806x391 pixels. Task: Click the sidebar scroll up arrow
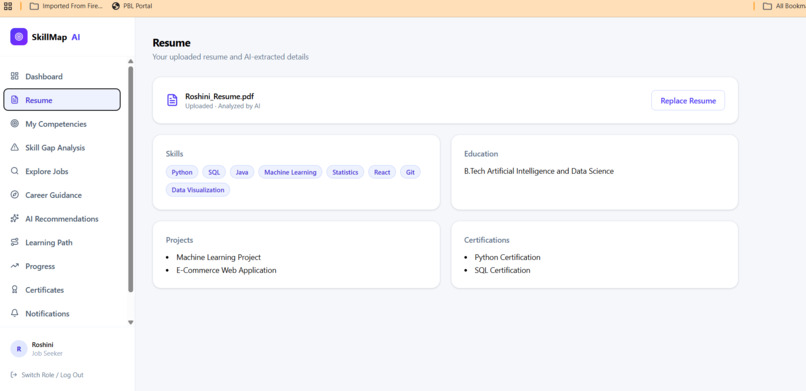[x=131, y=61]
